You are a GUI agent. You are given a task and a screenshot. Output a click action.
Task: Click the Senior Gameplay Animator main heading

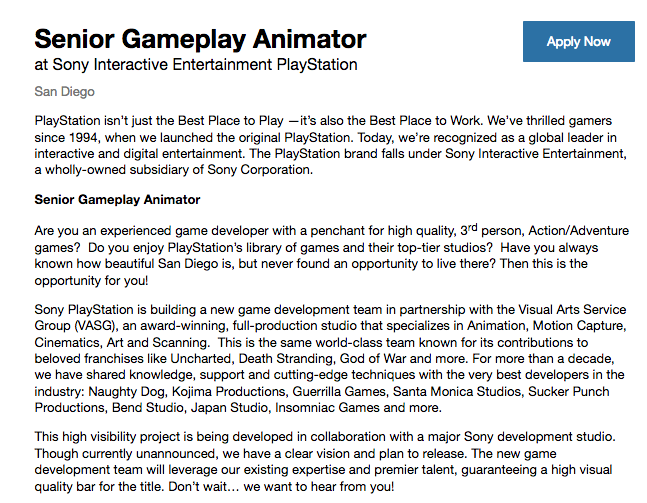pyautogui.click(x=200, y=40)
